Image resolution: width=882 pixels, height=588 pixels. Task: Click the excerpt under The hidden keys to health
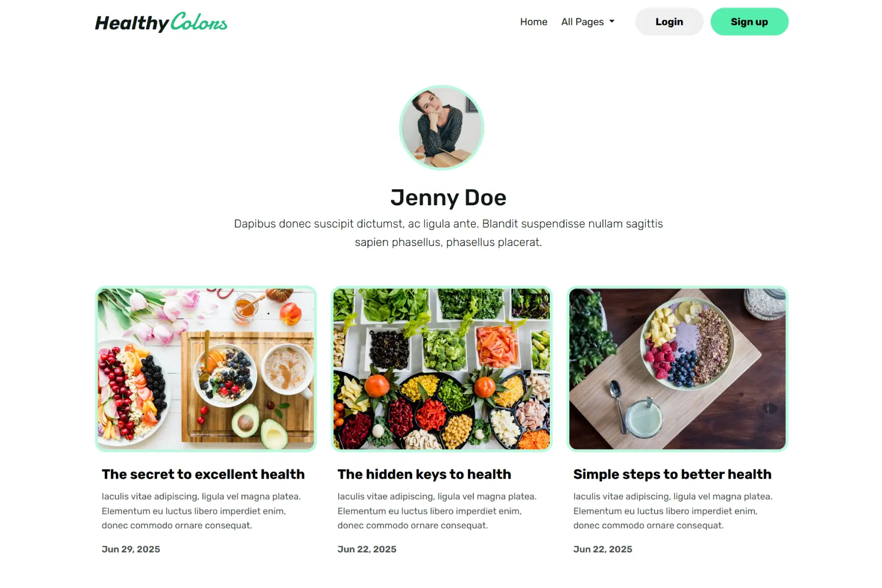pos(437,511)
